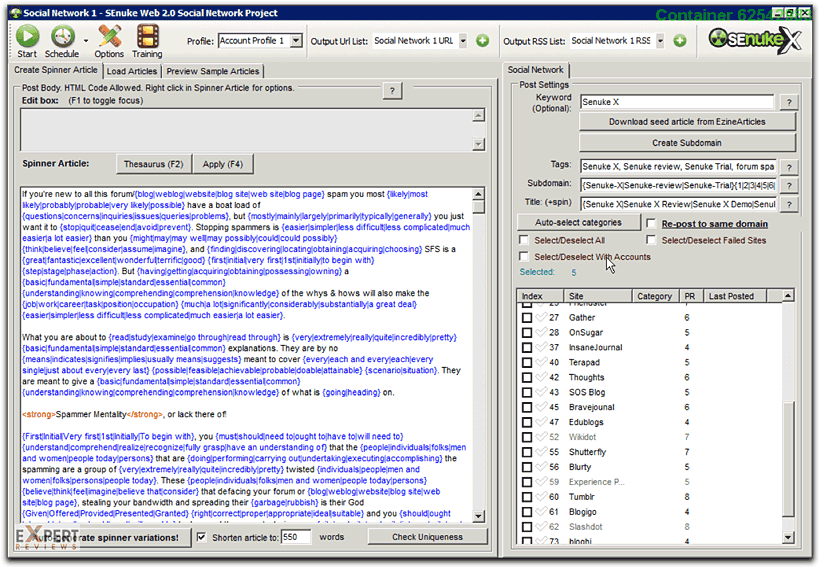Image resolution: width=820 pixels, height=568 pixels.
Task: Open Keyword help question button
Action: pyautogui.click(x=789, y=103)
